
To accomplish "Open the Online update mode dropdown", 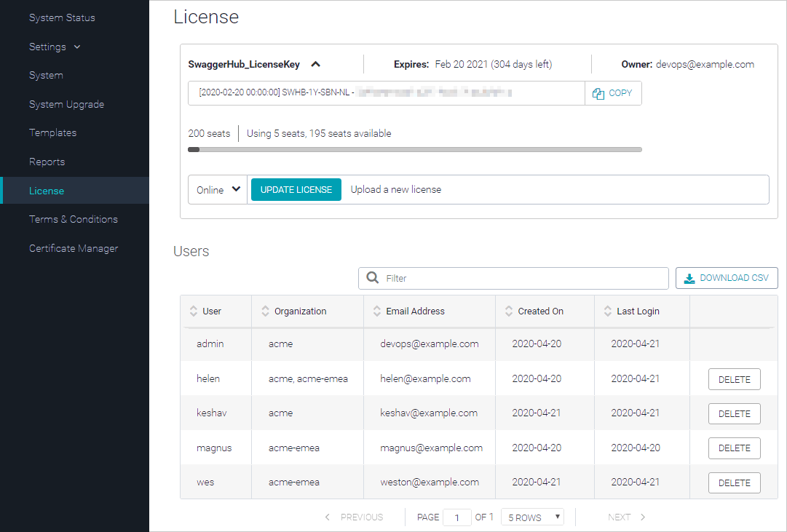I will pos(217,189).
